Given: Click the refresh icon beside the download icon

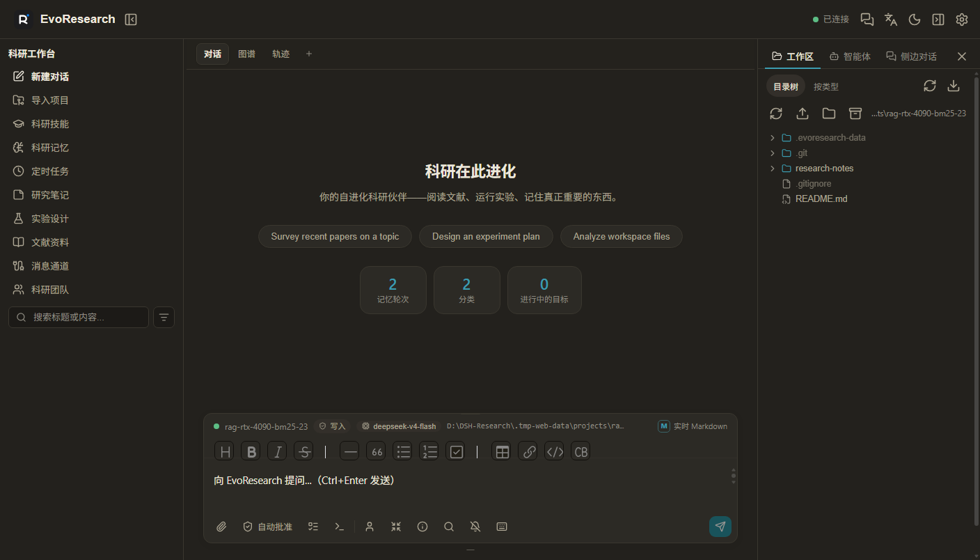Looking at the screenshot, I should coord(930,86).
